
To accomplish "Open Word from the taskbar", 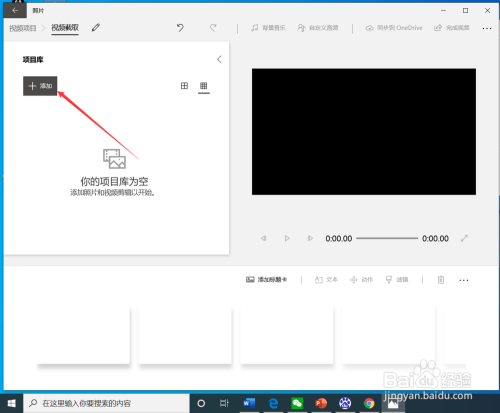I will pos(249,404).
